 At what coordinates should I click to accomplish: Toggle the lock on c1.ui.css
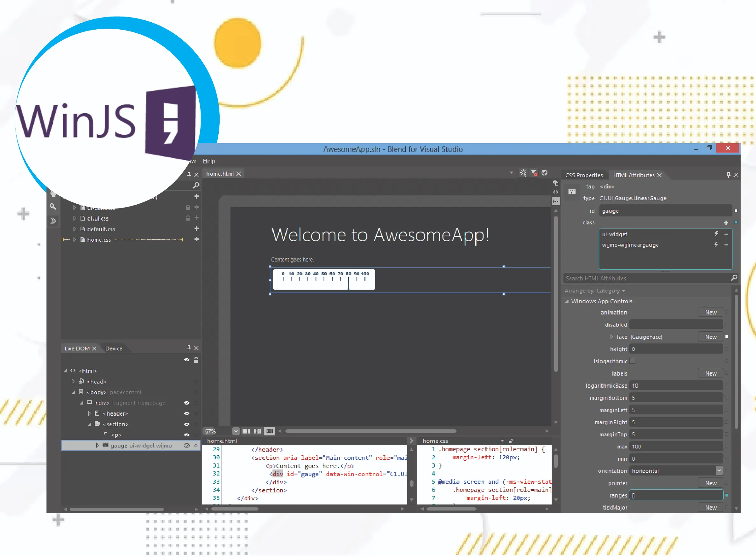(x=188, y=218)
